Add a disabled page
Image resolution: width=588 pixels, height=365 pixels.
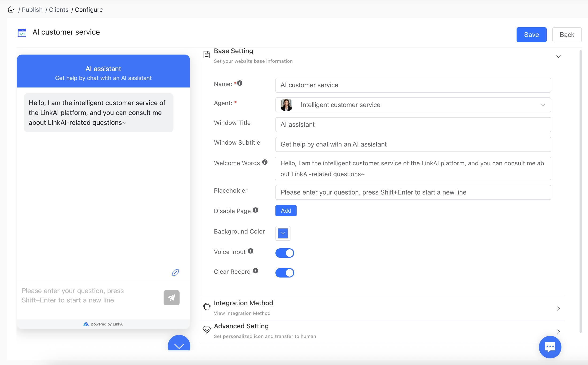pos(286,211)
